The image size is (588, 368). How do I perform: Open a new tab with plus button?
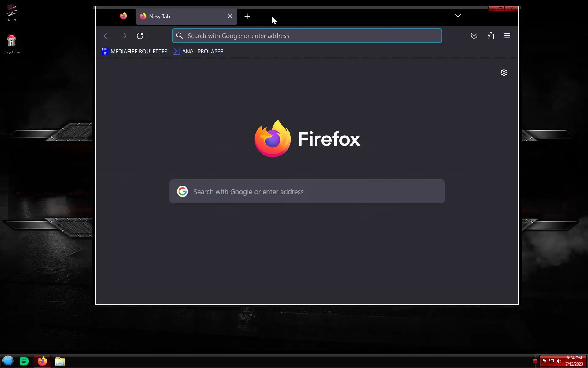[247, 16]
